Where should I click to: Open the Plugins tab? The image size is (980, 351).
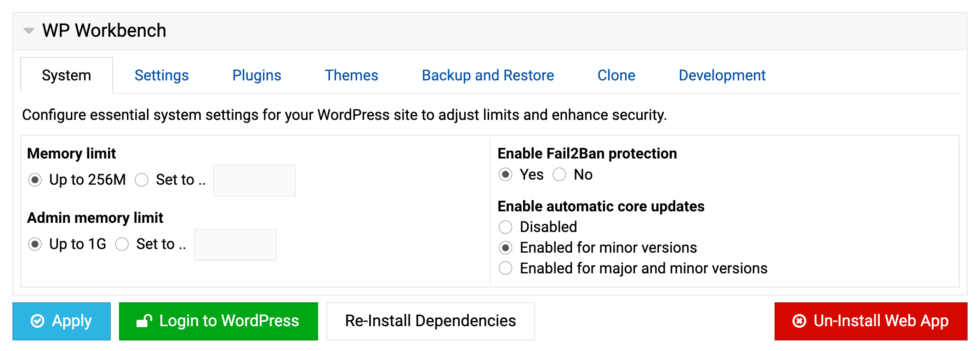[256, 75]
